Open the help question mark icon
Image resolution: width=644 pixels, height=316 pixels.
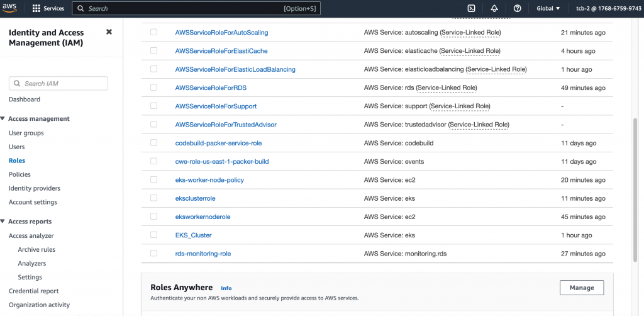[x=517, y=9]
